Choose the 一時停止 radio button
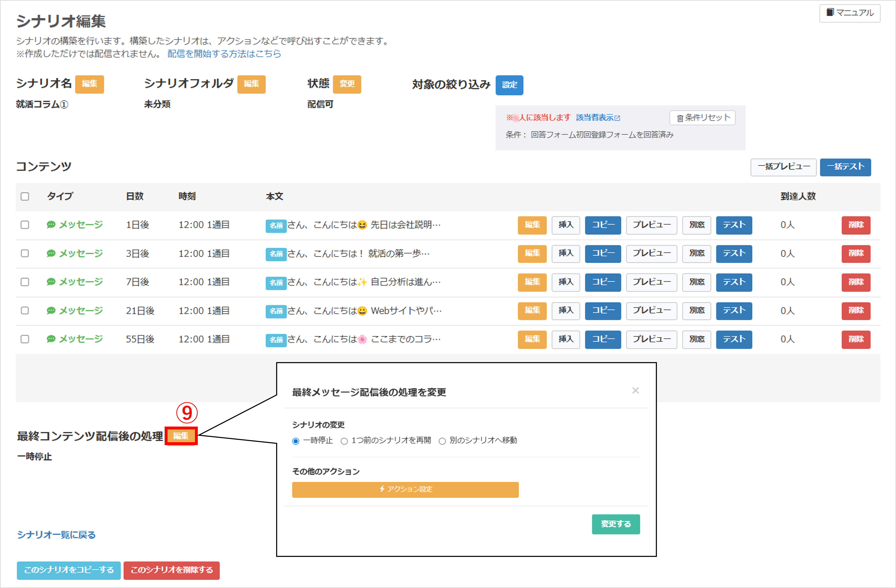The height and width of the screenshot is (588, 896). click(296, 441)
